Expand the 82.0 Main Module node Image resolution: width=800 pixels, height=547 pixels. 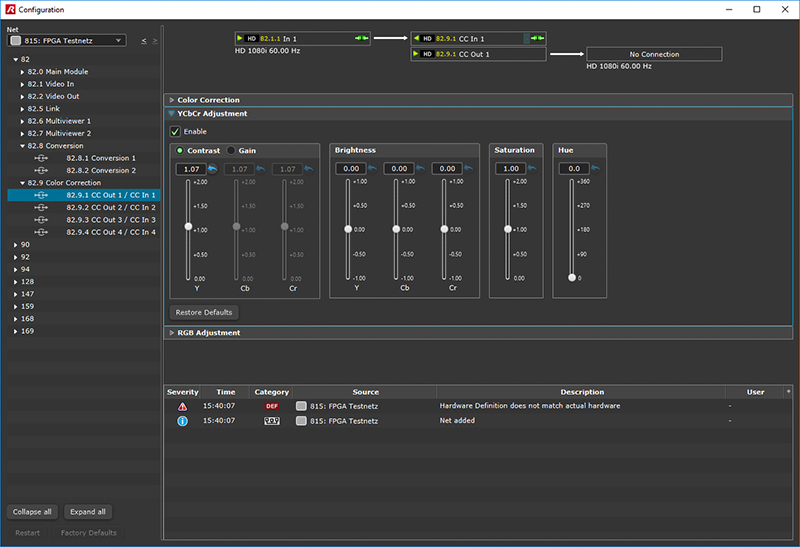click(x=22, y=72)
